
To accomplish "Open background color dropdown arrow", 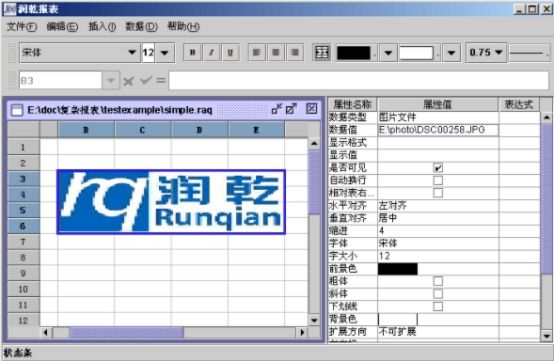I will coord(452,53).
